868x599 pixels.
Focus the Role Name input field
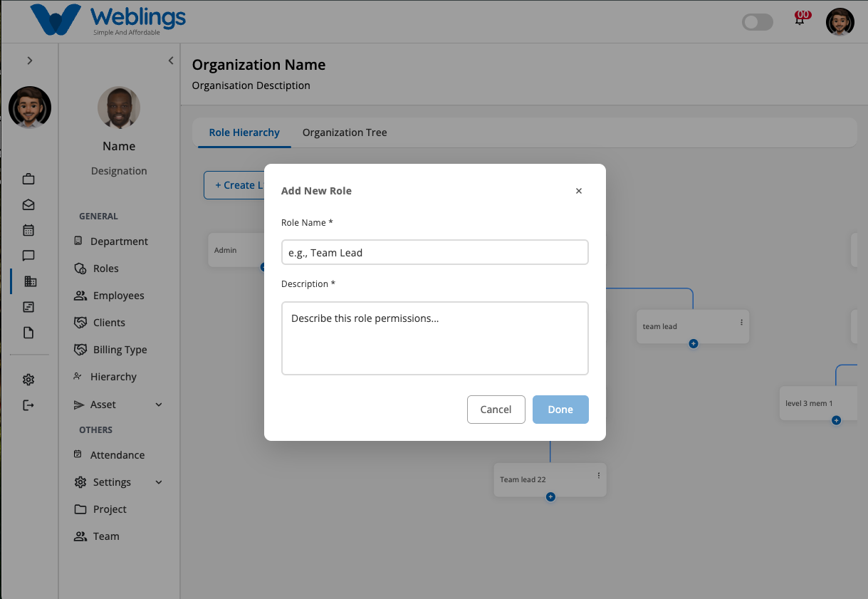435,252
